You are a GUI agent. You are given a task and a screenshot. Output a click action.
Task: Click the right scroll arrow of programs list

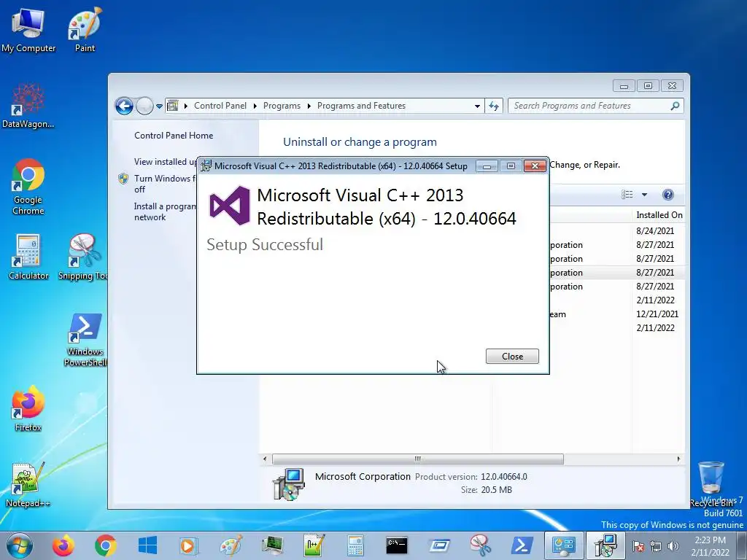click(x=679, y=459)
